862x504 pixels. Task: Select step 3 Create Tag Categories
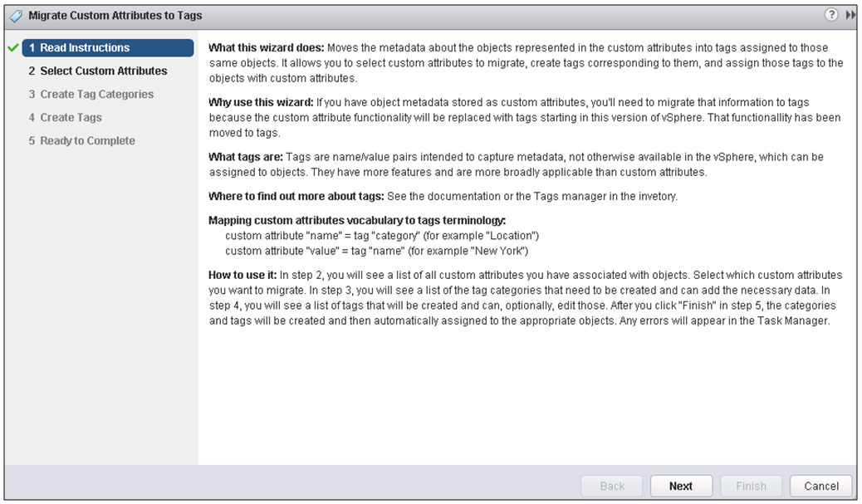pos(91,94)
